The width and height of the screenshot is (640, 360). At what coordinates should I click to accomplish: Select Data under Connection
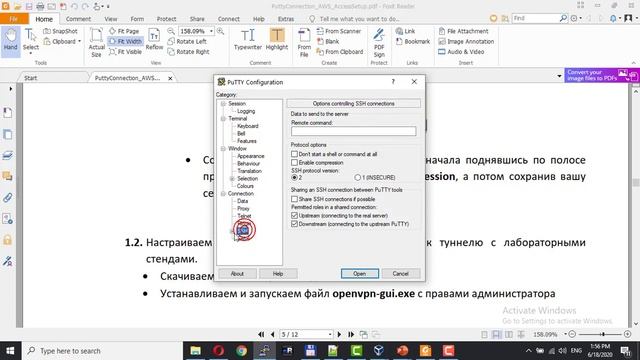[242, 201]
